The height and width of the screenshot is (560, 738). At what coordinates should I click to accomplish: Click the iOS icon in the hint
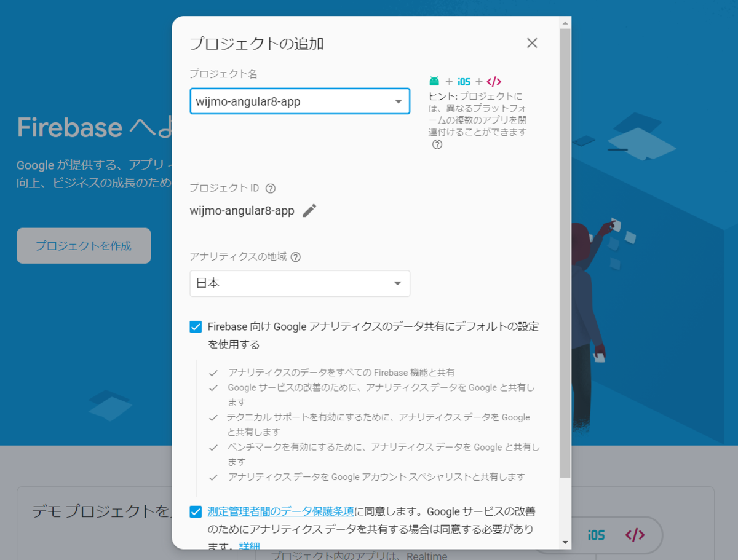point(464,81)
